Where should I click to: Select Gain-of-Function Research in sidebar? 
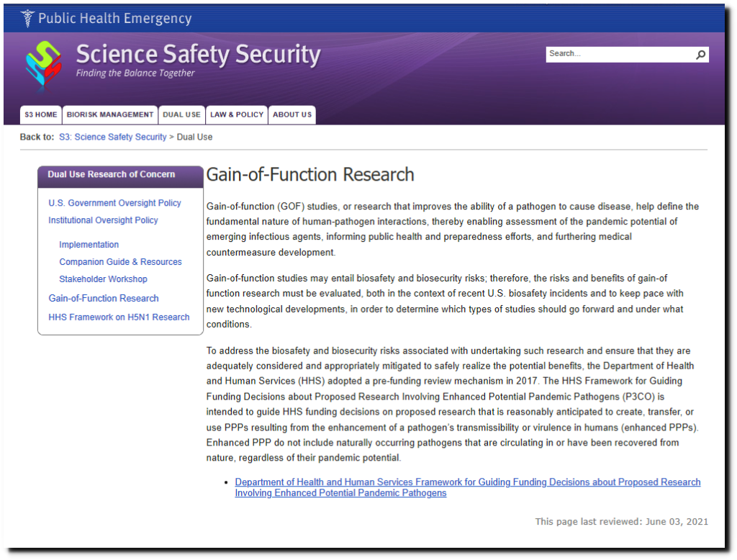104,299
